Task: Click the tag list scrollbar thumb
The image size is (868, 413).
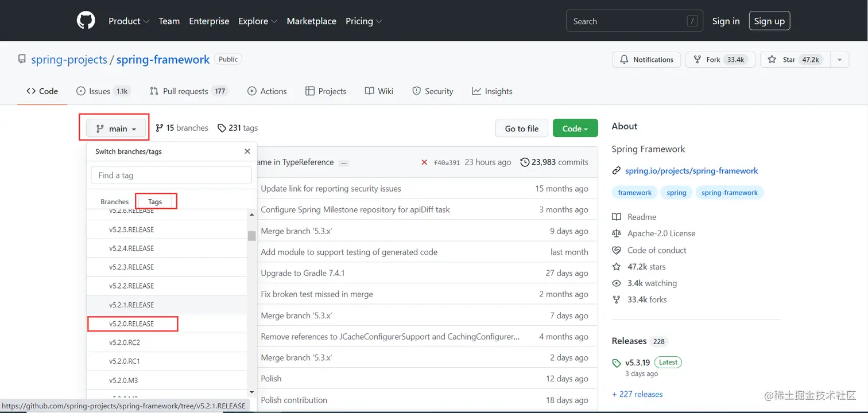Action: 251,236
